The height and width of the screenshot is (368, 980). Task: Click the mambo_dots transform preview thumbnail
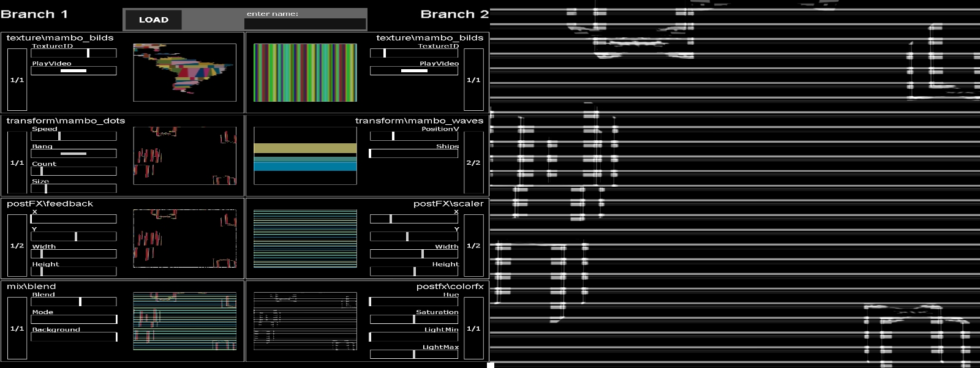[x=184, y=156]
